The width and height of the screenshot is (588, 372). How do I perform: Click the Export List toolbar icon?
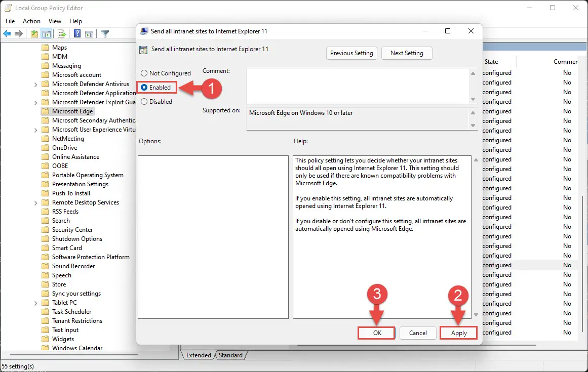pos(62,34)
